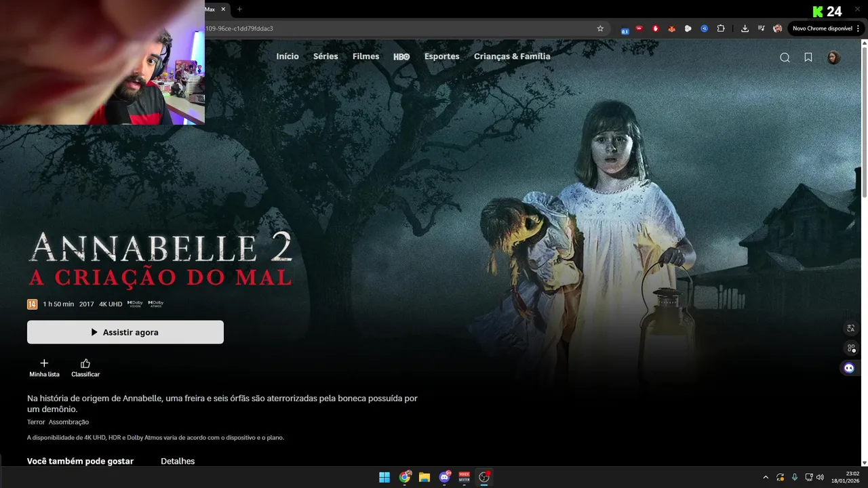Click the Terror genre link
The width and height of the screenshot is (868, 488).
[x=36, y=422]
